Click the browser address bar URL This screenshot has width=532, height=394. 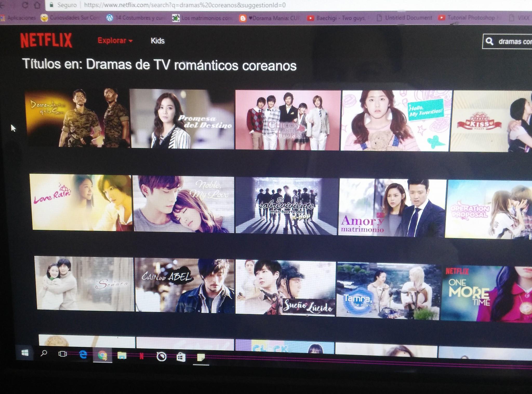coord(185,5)
